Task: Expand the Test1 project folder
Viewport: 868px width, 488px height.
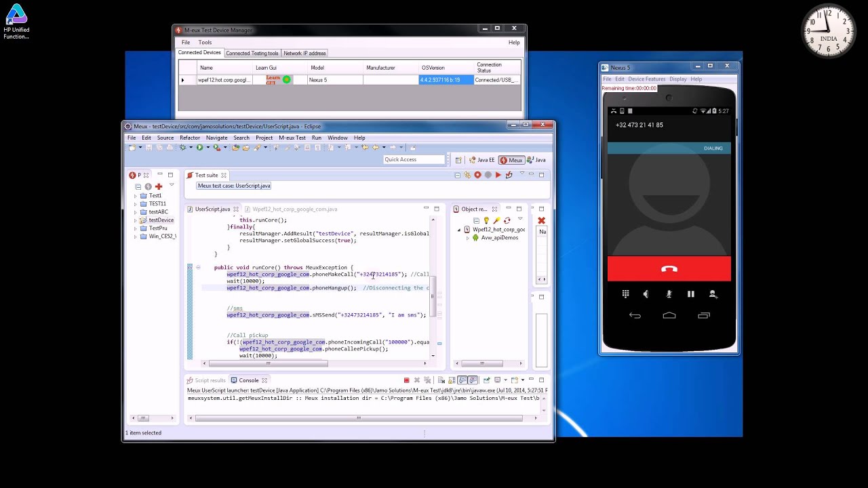Action: (135, 196)
